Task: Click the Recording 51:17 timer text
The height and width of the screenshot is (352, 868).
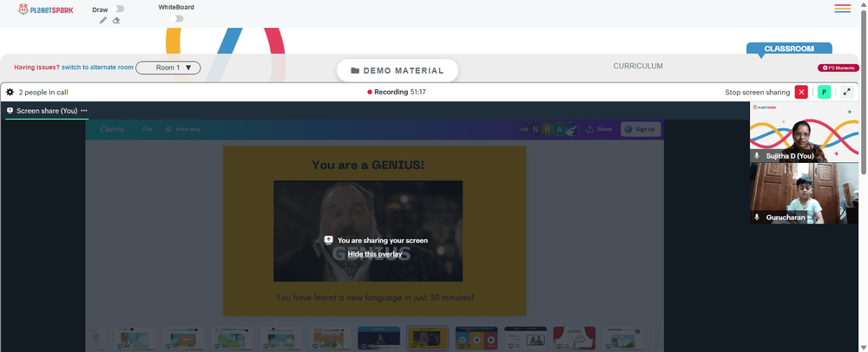Action: tap(401, 92)
